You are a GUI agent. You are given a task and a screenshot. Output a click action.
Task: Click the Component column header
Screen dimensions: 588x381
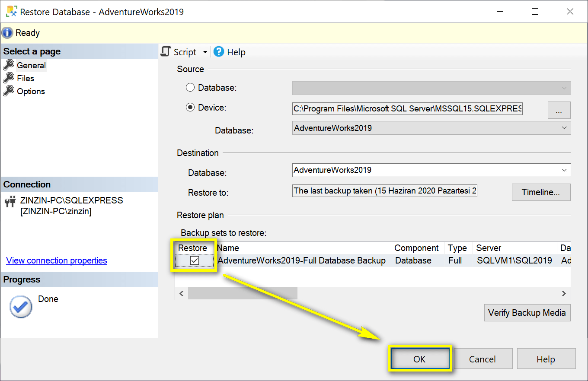[x=418, y=248]
